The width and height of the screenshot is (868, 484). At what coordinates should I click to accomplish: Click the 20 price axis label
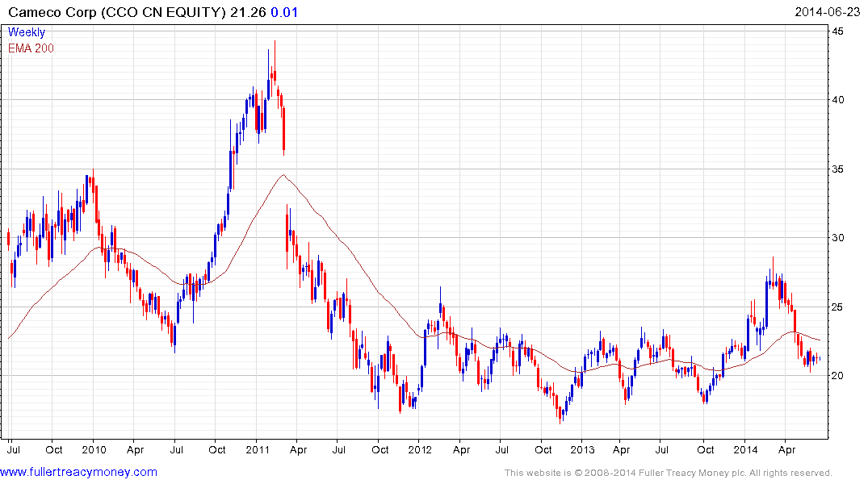(x=838, y=376)
